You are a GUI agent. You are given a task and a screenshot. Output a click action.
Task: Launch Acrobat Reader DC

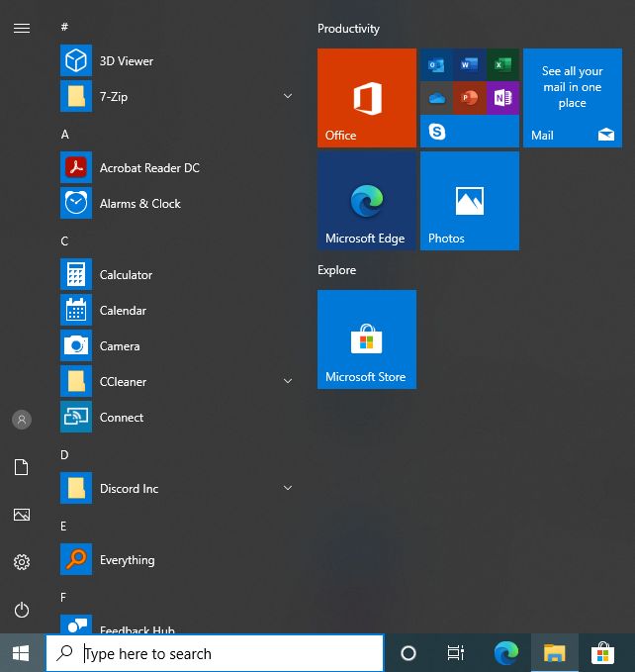click(x=148, y=168)
